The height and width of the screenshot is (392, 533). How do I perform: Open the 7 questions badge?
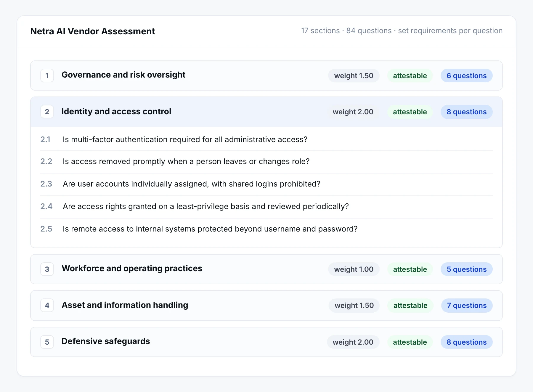(467, 305)
